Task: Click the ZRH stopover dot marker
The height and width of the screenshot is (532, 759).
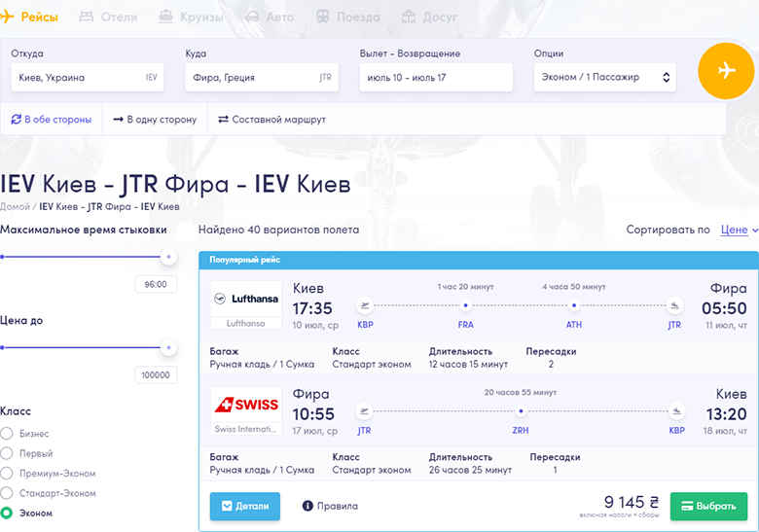Action: point(520,409)
